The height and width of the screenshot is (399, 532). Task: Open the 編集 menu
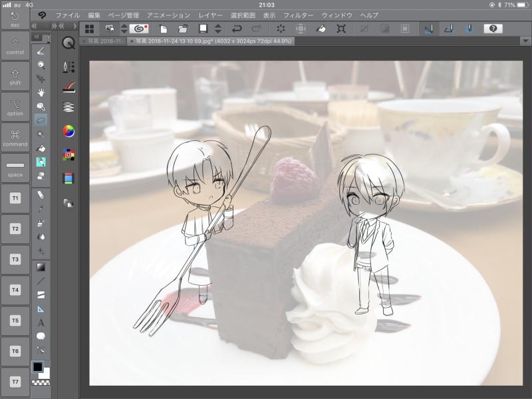coord(94,15)
